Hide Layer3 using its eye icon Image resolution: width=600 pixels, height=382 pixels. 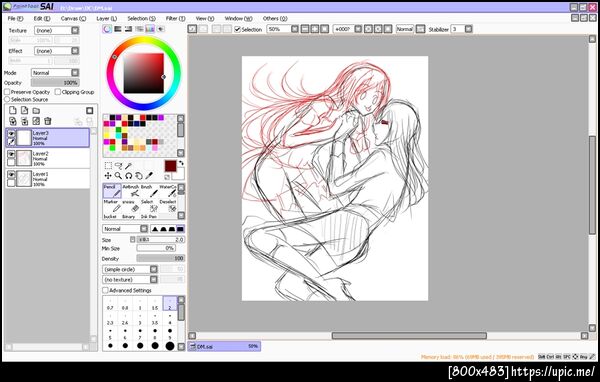coord(11,134)
